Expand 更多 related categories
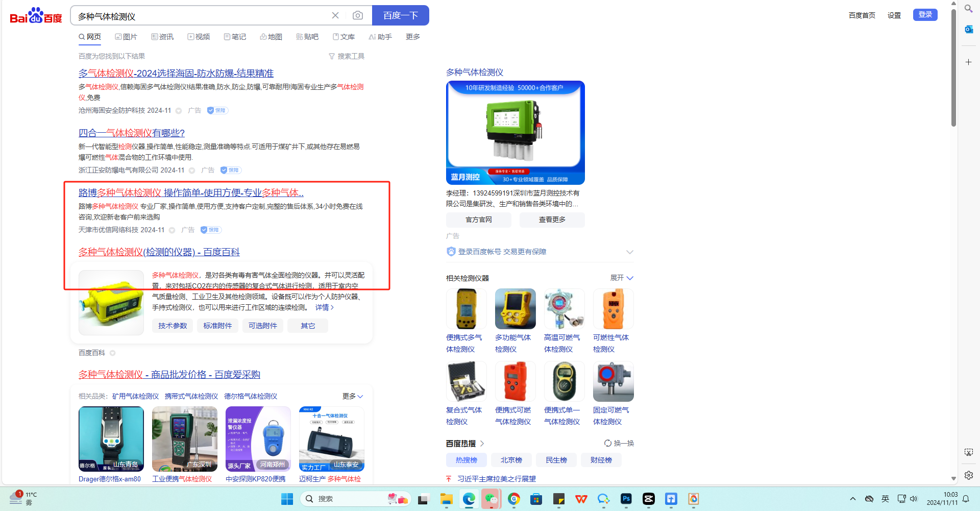 [x=353, y=396]
